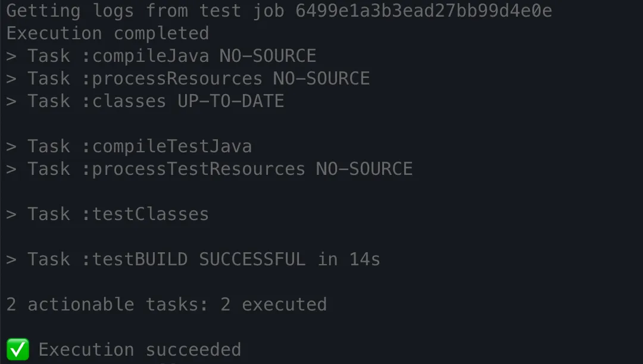Click the UP-TO-DATE status after classes
643x364 pixels.
pos(230,101)
